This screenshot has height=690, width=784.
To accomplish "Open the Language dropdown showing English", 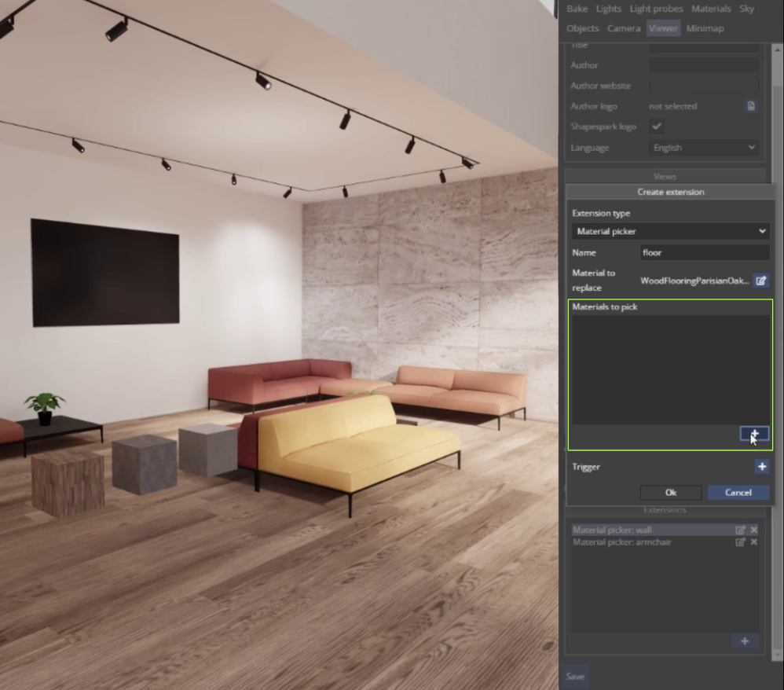I will (x=704, y=148).
